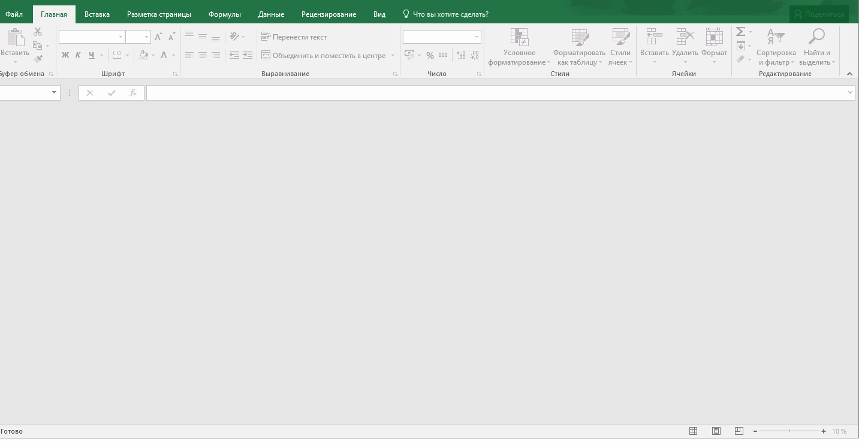Collapse the ribbon with the chevron
The image size is (868, 445).
[849, 74]
